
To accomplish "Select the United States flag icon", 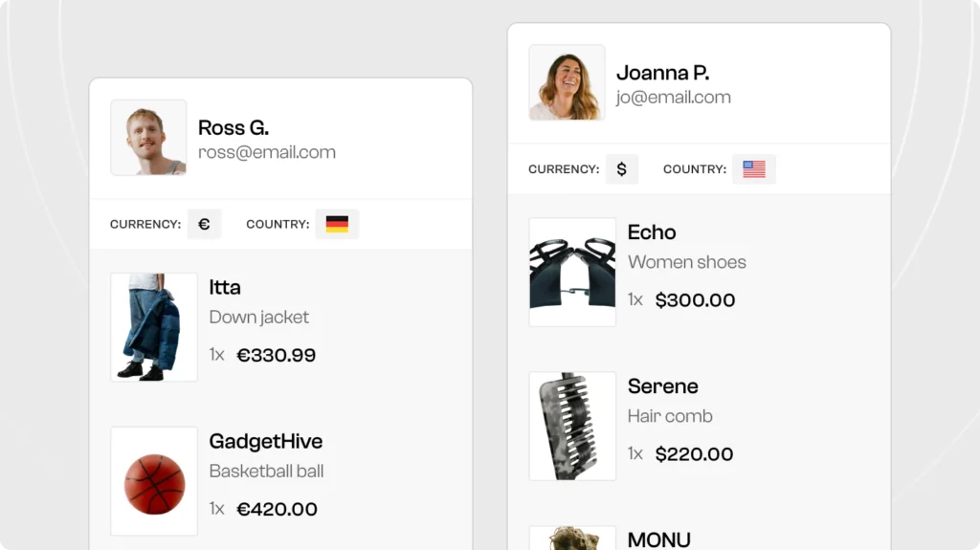I will coord(754,169).
